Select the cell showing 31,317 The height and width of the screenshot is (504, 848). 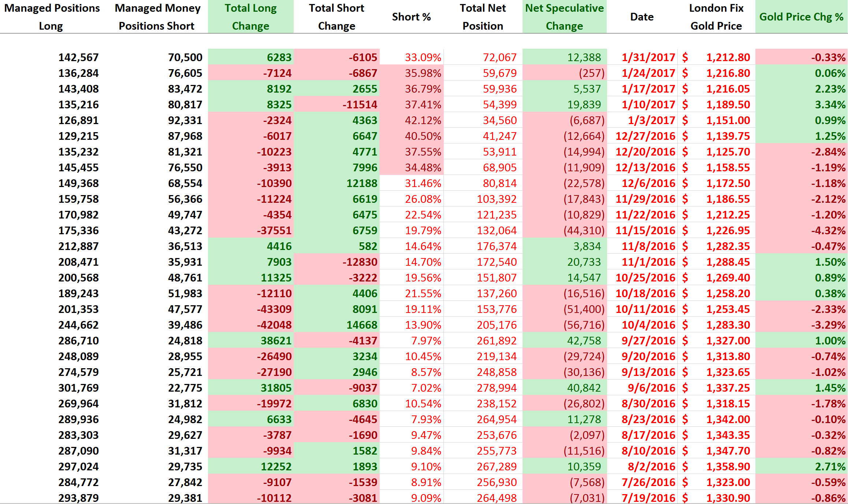click(185, 451)
